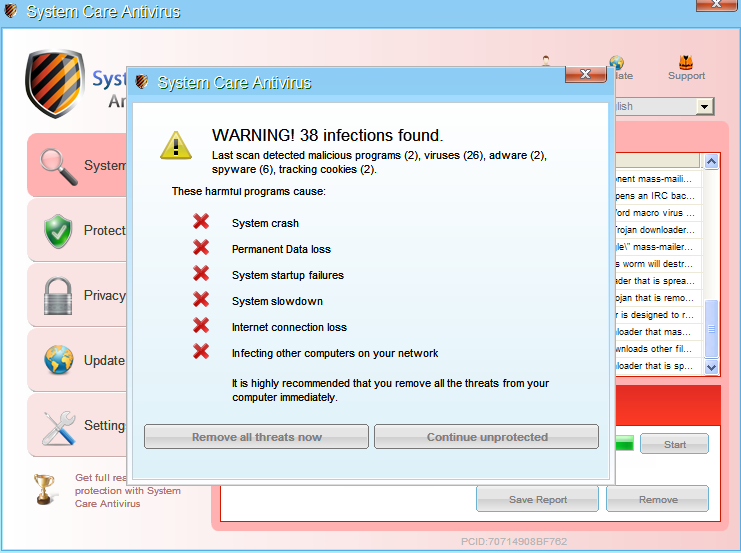741x553 pixels.
Task: Select threat row mentioning mass-maili...
Action: 658,179
